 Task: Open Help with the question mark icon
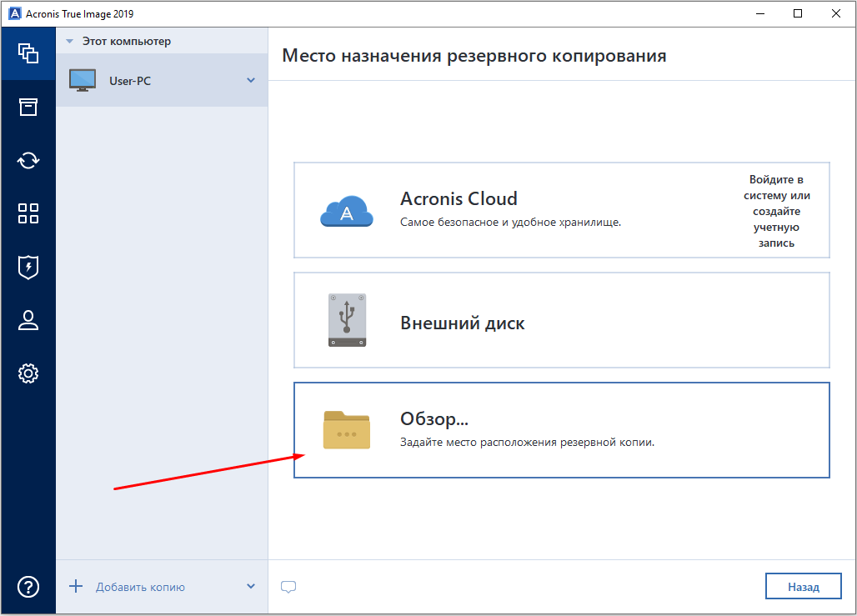[28, 587]
